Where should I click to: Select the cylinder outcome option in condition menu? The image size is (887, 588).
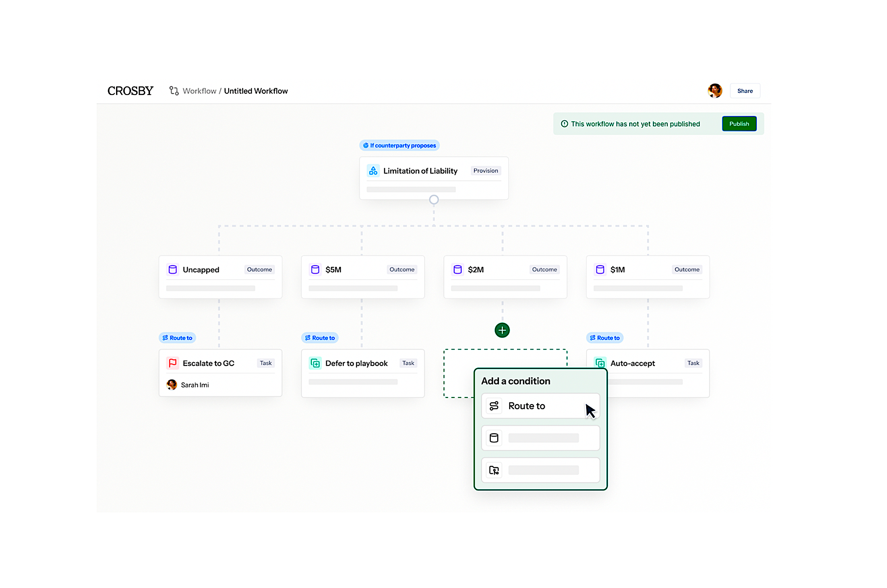(540, 438)
